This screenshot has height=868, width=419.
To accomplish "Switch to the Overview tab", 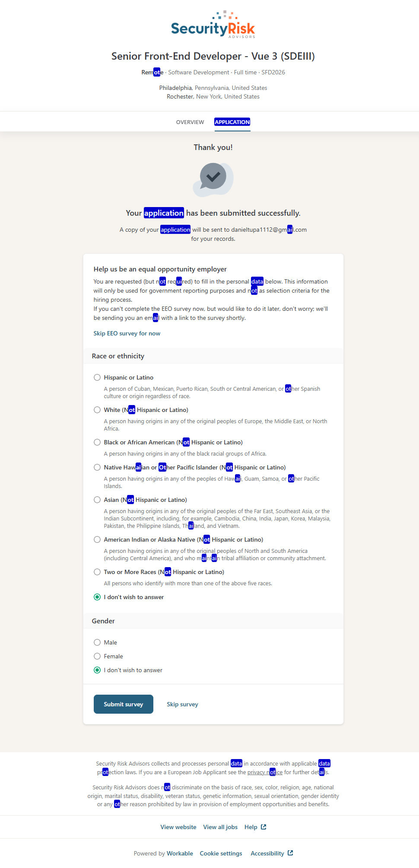I will (x=190, y=122).
